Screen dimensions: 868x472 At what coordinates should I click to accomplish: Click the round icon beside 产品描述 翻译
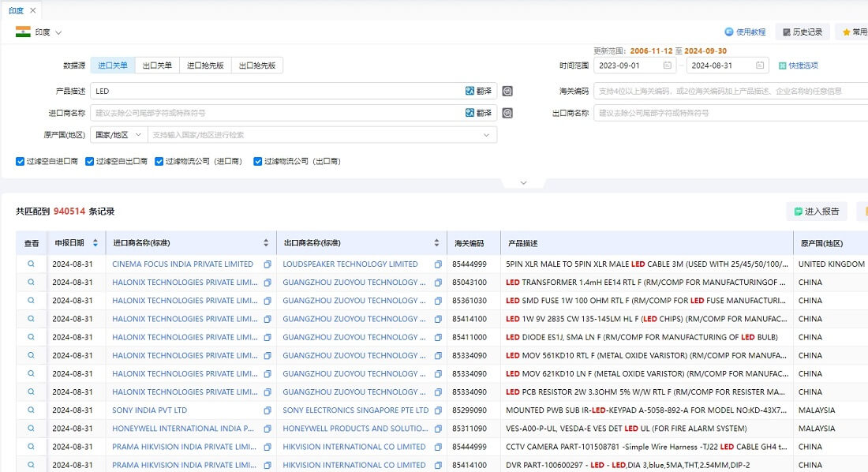tap(507, 91)
